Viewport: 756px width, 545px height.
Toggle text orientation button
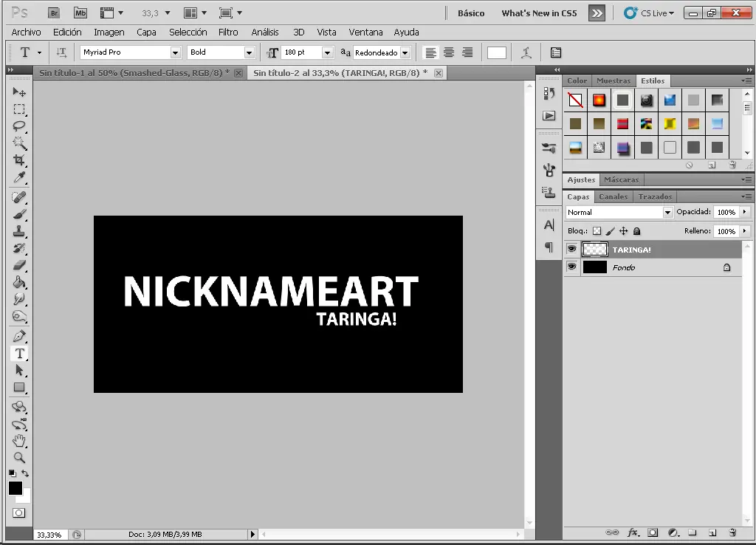click(61, 52)
